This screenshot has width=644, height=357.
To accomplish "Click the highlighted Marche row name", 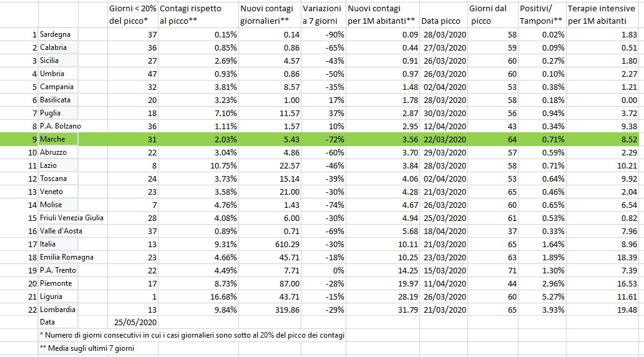I will 58,139.
